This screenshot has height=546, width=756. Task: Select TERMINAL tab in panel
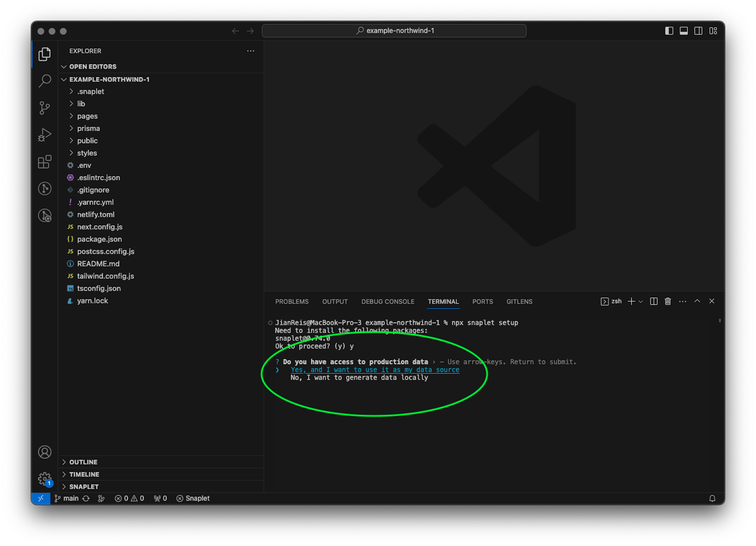[x=443, y=301]
